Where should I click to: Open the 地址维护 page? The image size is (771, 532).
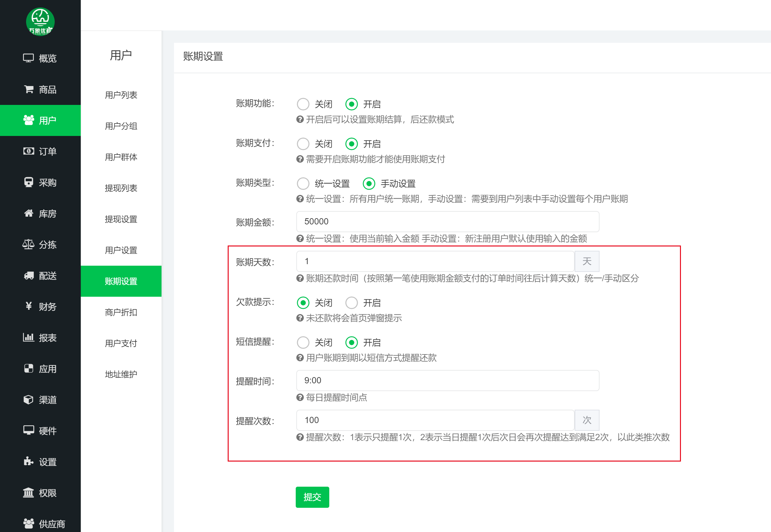pyautogui.click(x=121, y=374)
